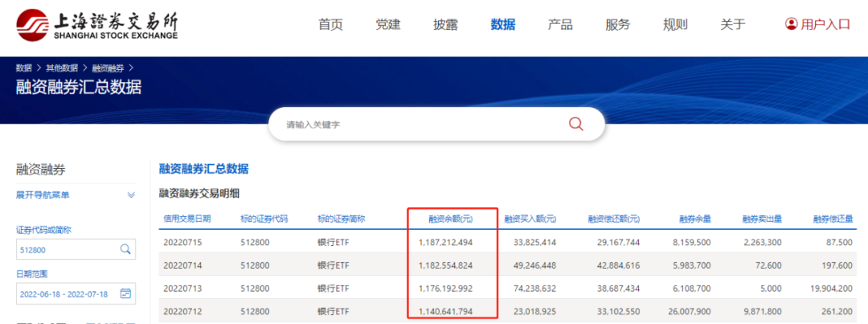
Task: Click the buy amount 23,018,925
Action: [x=534, y=311]
